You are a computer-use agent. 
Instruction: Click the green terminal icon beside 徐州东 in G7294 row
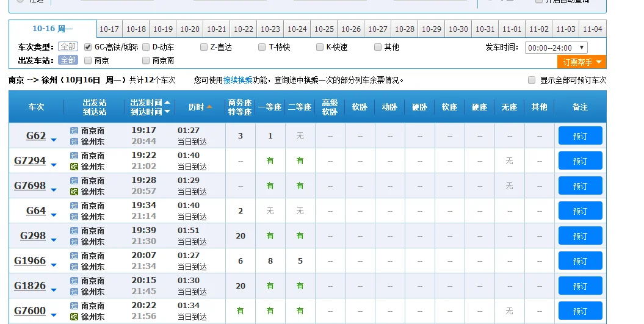[74, 167]
